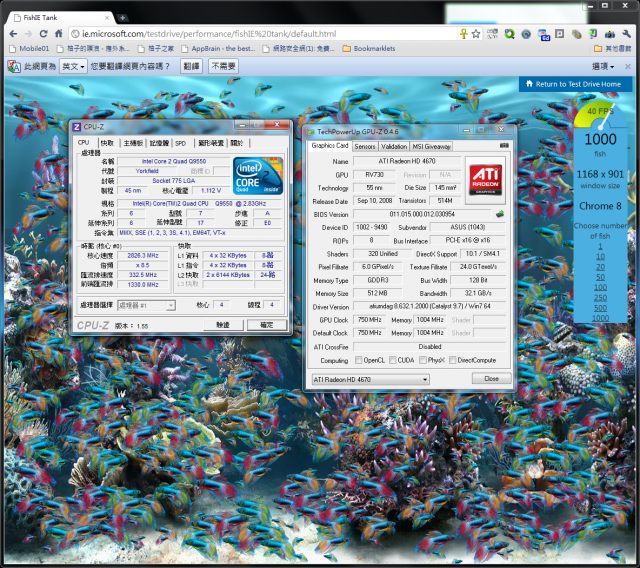Click the Translate button in translate bar
640x568 pixels.
point(191,66)
